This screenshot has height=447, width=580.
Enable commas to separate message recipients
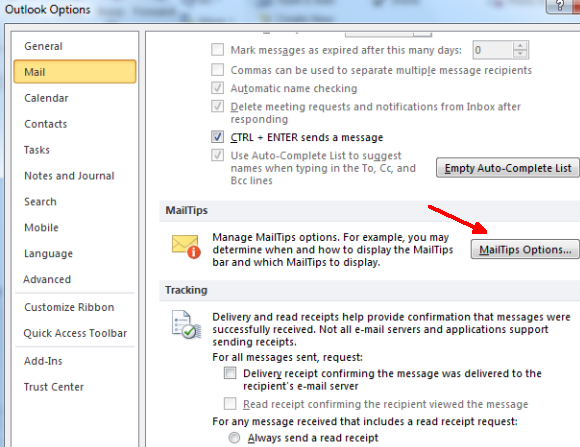coord(218,69)
